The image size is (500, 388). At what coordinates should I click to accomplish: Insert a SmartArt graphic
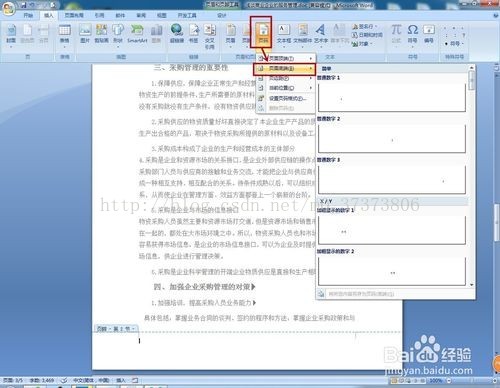click(137, 35)
